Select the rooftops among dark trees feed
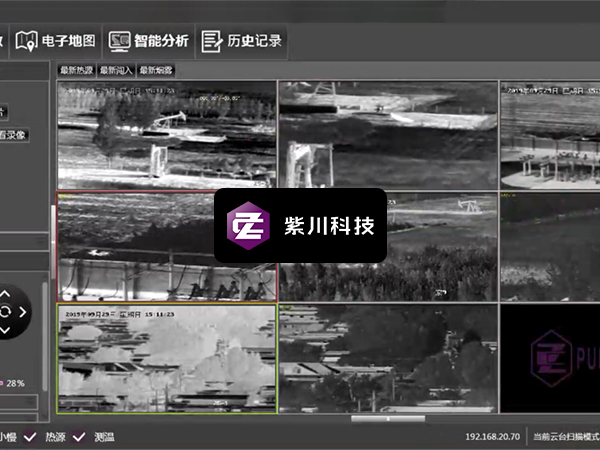This screenshot has height=450, width=600. tap(388, 359)
